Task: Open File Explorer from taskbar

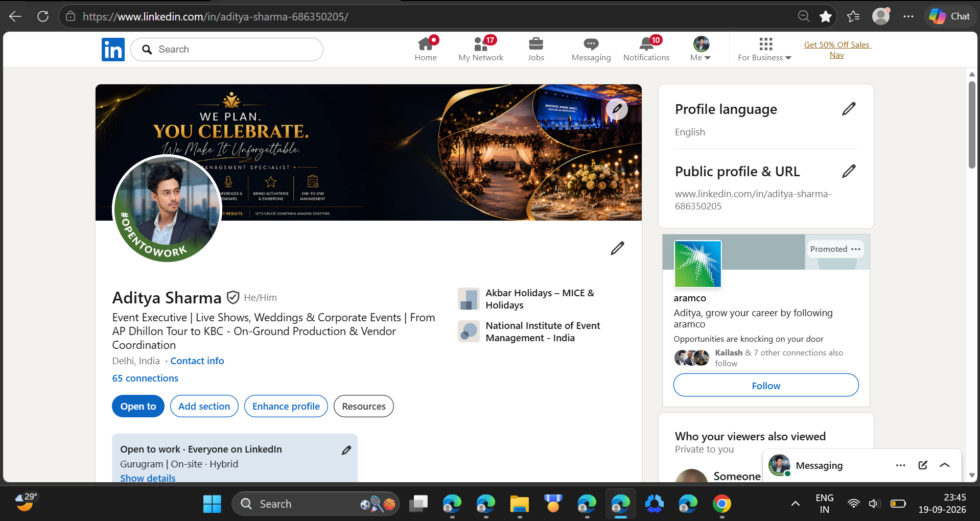Action: (x=520, y=504)
